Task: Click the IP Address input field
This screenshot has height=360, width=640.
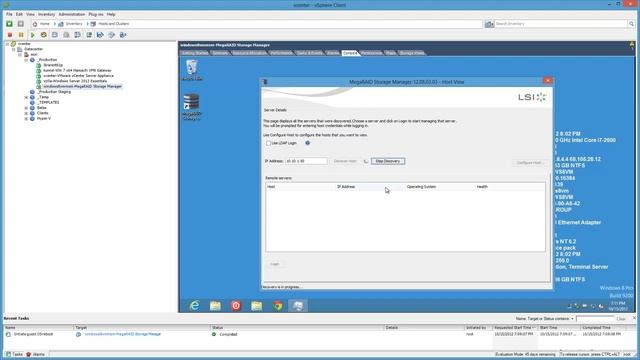Action: [307, 161]
